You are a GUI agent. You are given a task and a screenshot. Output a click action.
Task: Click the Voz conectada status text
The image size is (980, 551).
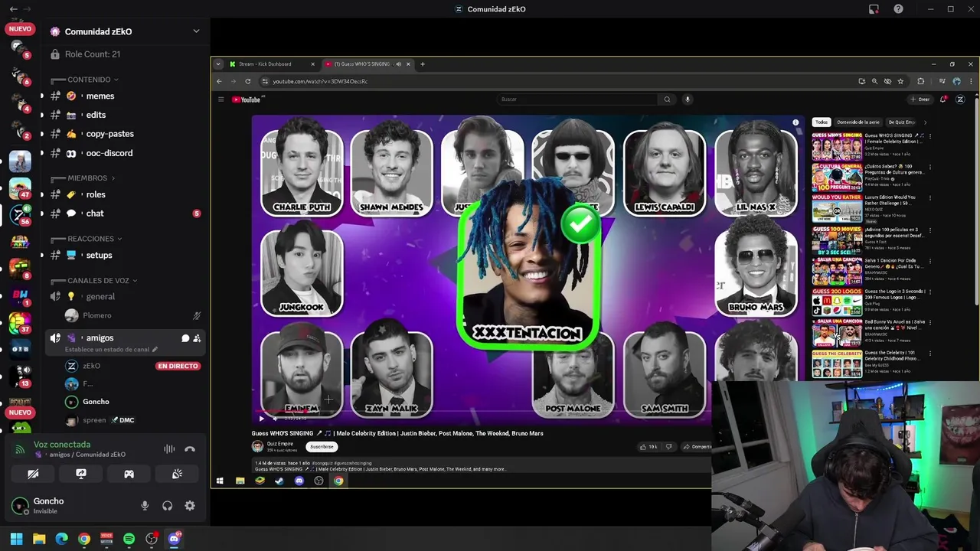point(62,445)
